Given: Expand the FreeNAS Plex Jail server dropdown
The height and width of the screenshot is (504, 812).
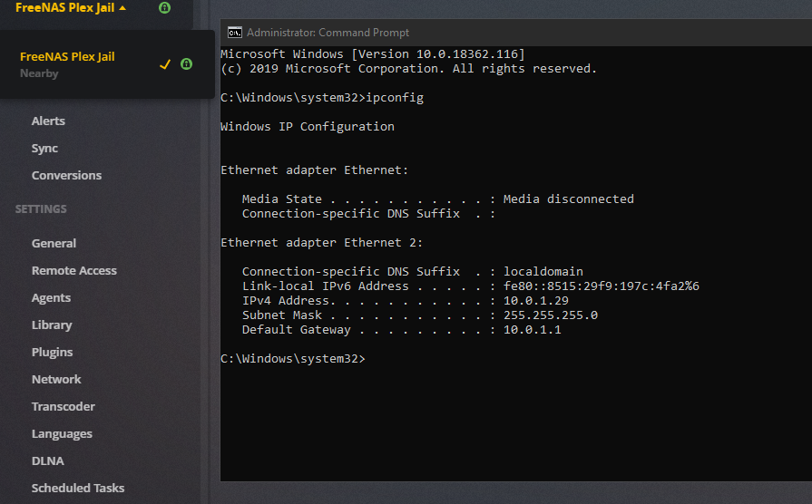Looking at the screenshot, I should pyautogui.click(x=71, y=8).
